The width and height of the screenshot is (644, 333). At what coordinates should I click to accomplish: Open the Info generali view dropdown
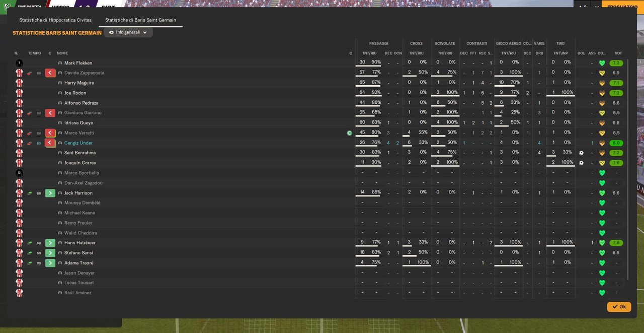tap(128, 32)
